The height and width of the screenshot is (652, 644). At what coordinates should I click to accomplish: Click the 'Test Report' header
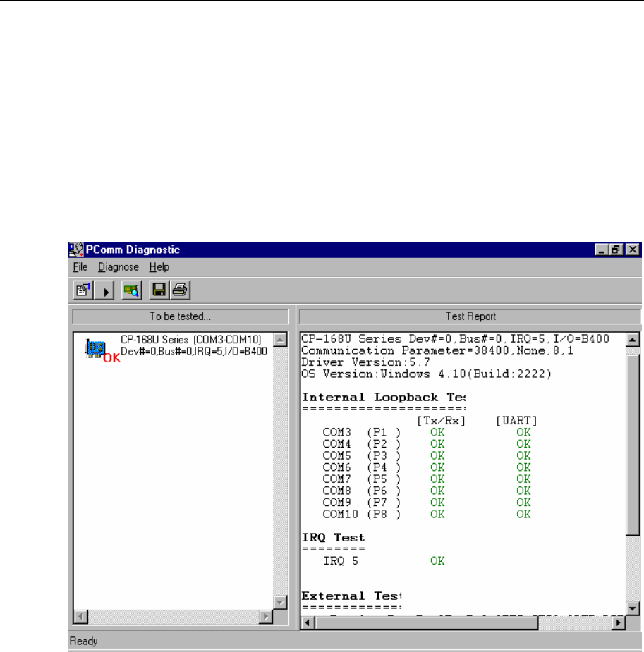(470, 316)
